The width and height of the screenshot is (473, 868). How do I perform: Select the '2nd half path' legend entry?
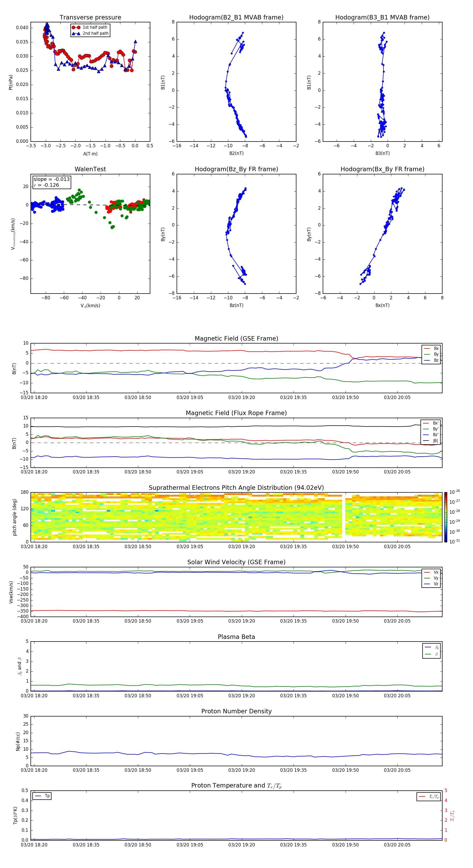tap(90, 33)
